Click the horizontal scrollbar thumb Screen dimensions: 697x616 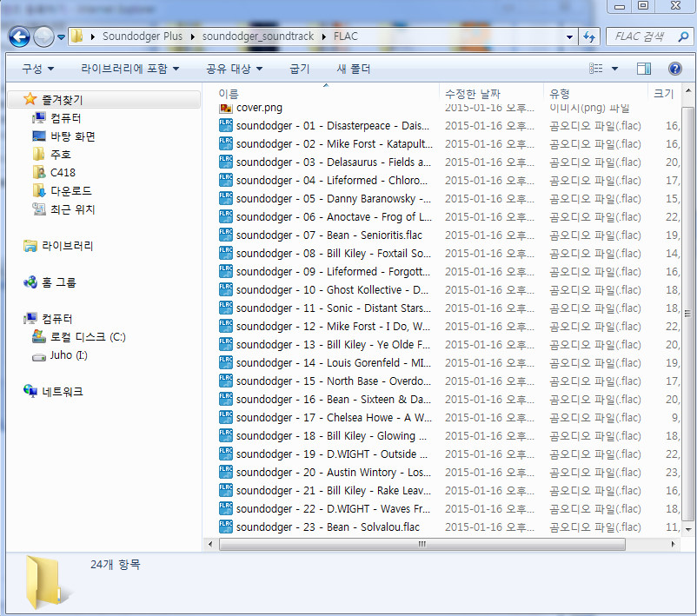(x=422, y=544)
